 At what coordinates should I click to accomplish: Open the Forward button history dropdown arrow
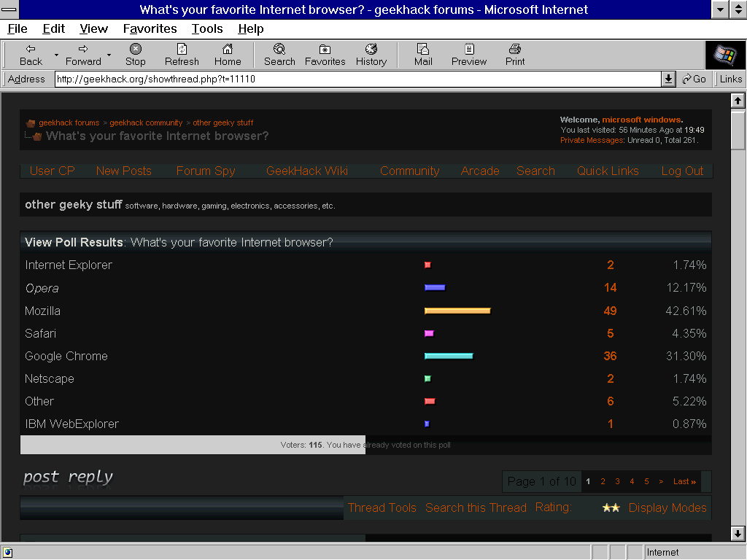[x=109, y=55]
